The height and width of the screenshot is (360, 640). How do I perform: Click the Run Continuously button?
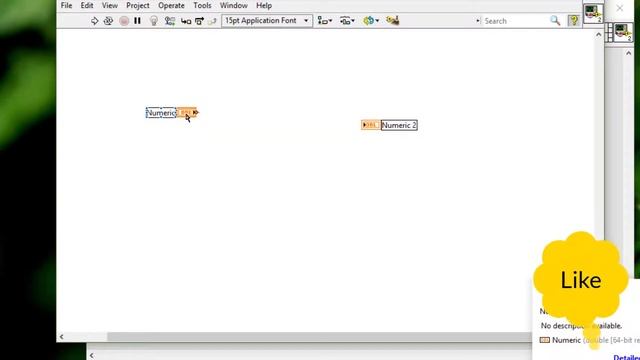tap(108, 21)
